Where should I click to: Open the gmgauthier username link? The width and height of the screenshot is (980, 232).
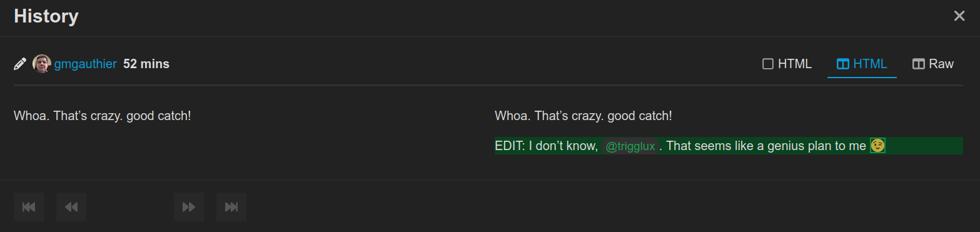point(86,64)
